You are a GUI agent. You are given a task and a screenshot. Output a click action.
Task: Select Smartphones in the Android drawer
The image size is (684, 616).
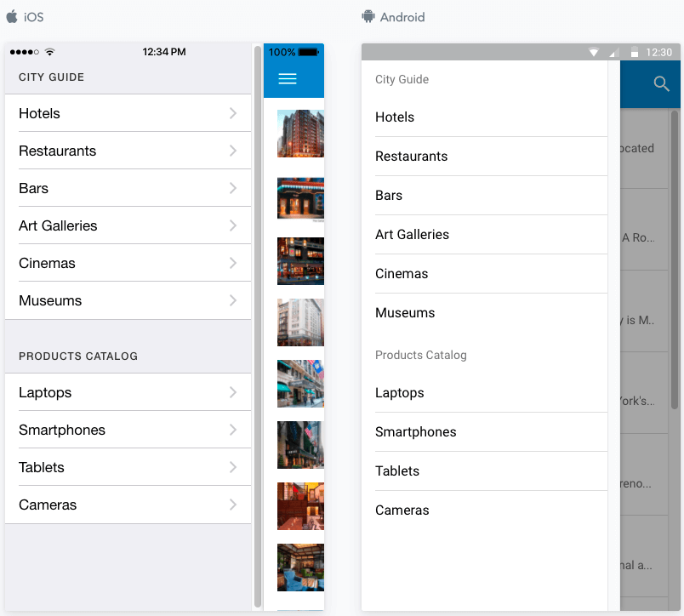485,432
